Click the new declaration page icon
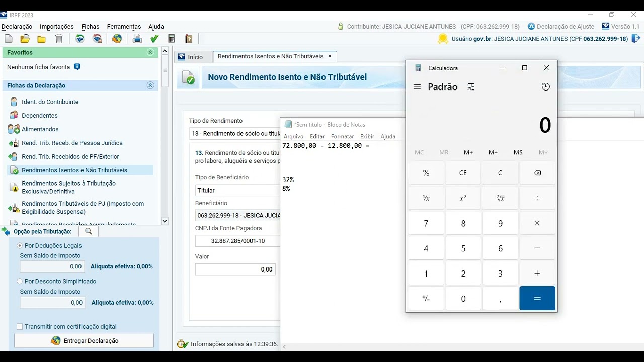The width and height of the screenshot is (644, 362). coord(8,39)
